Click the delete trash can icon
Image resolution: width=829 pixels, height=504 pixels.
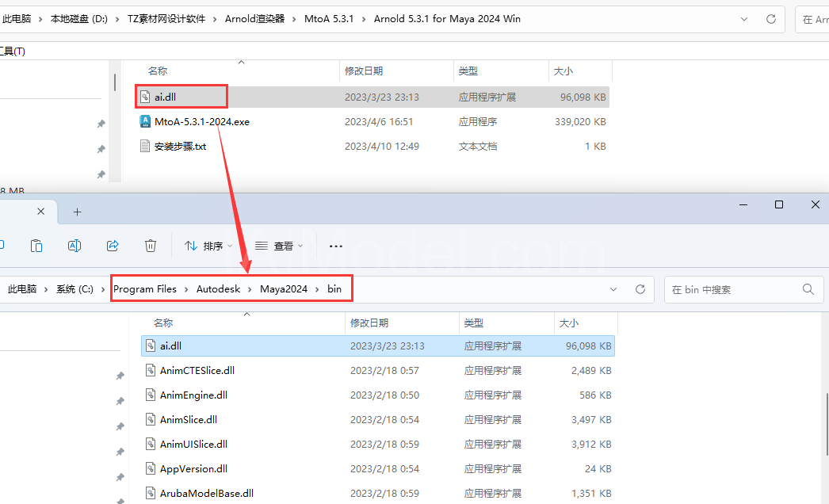[x=151, y=246]
